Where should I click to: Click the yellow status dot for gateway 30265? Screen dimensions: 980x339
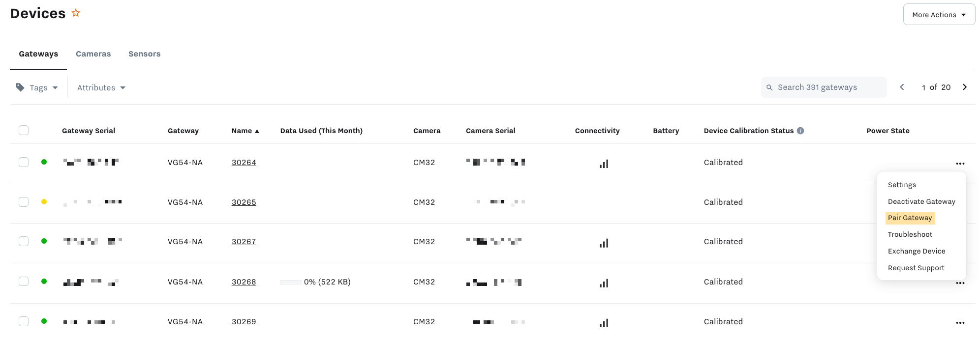pyautogui.click(x=44, y=201)
